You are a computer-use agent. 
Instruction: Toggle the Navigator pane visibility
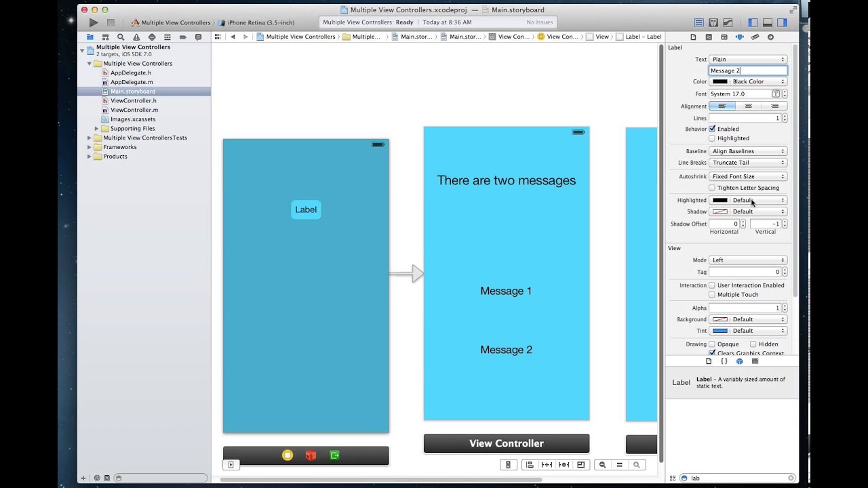click(753, 22)
